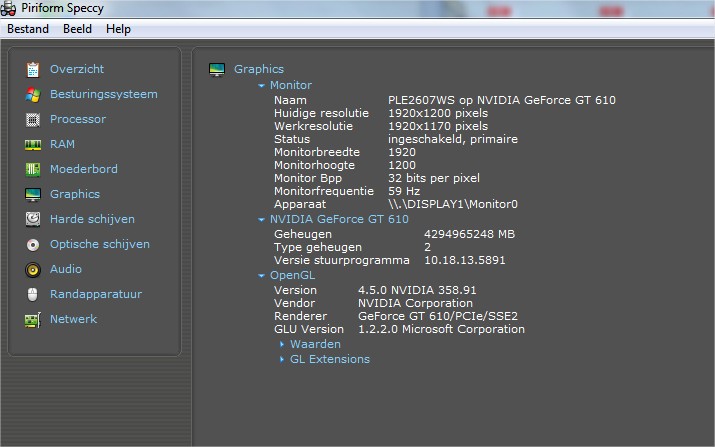Viewport: 715px width, 447px height.
Task: Expand the GL Extensions subsection arrow
Action: tap(282, 359)
